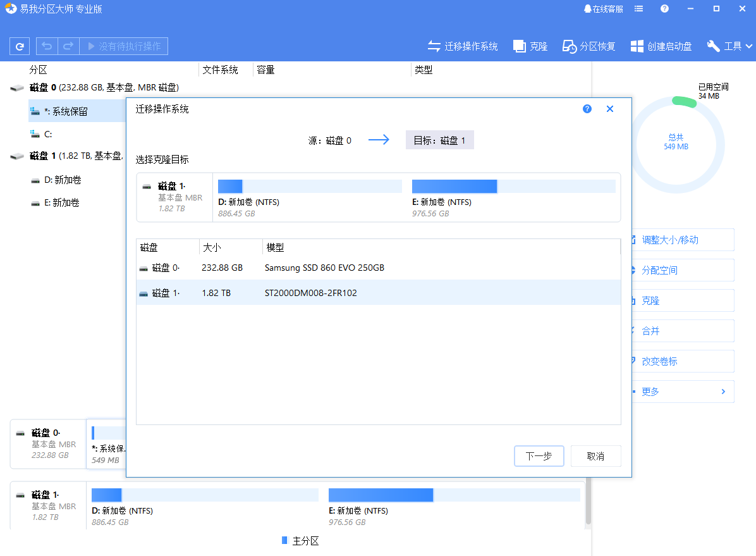
Task: Click the 磁盘 1 drive icon in the tree
Action: coord(17,156)
